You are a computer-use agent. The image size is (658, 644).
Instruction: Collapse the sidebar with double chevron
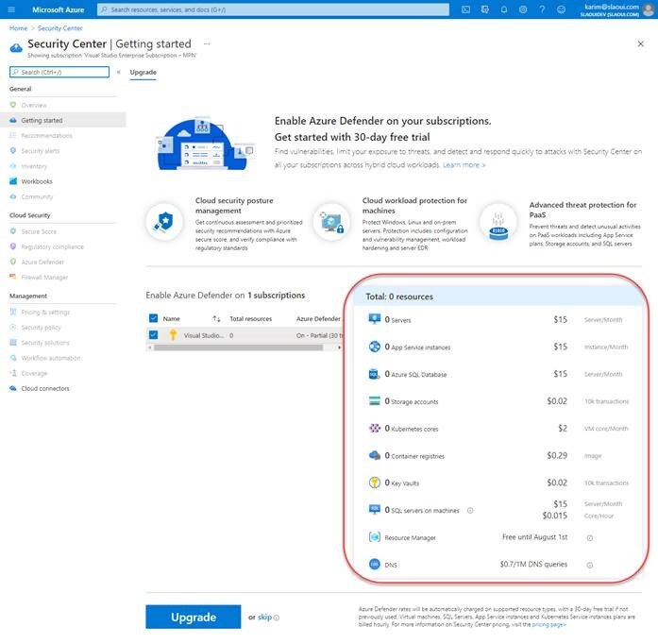click(118, 72)
